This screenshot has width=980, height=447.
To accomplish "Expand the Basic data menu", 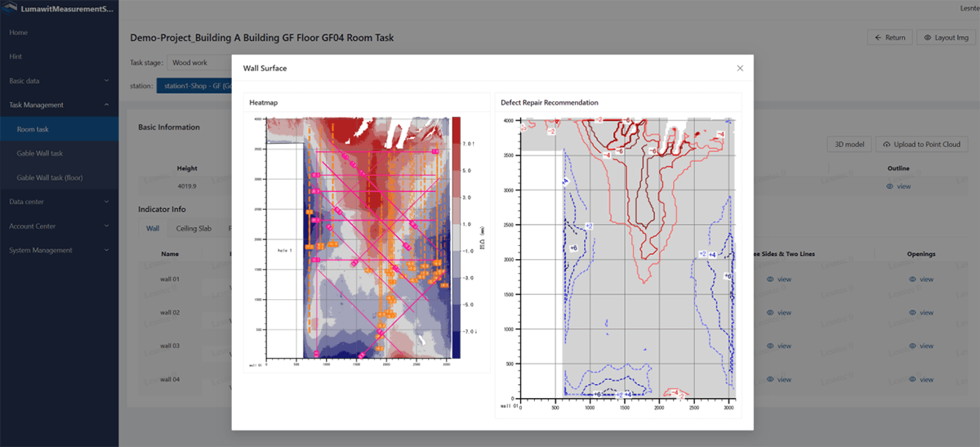I will coord(59,81).
